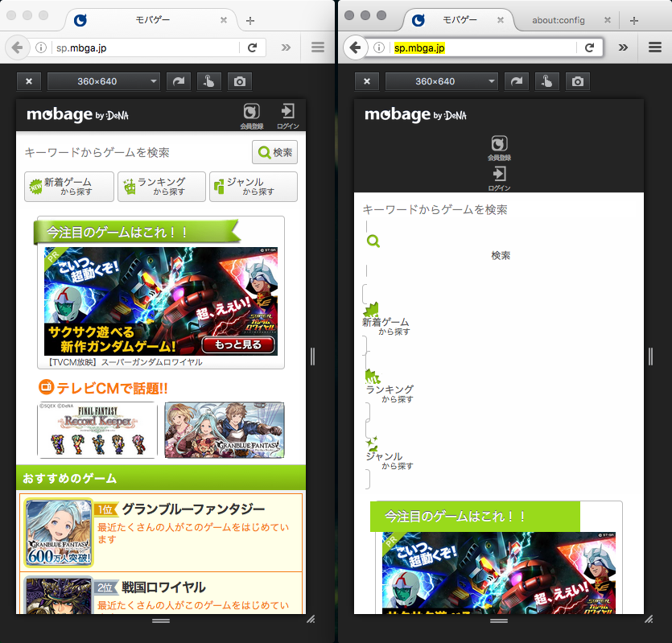Show toolbar overflow chevron in left window

pyautogui.click(x=286, y=47)
